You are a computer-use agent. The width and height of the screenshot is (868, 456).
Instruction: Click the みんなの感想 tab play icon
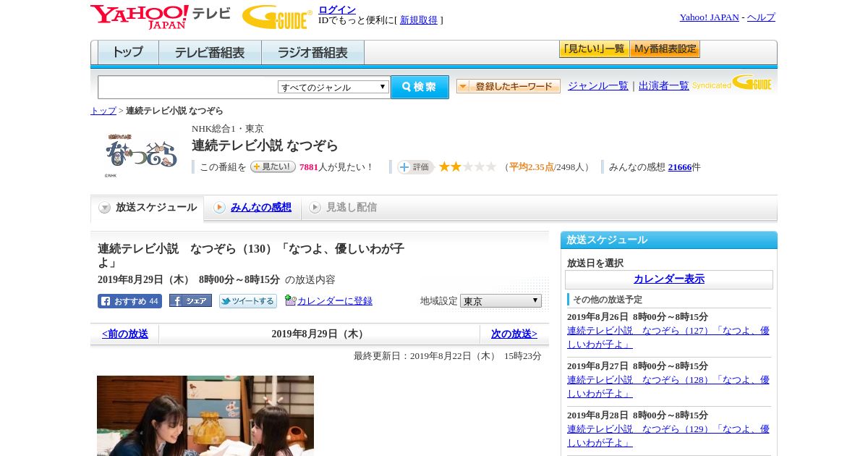click(219, 208)
